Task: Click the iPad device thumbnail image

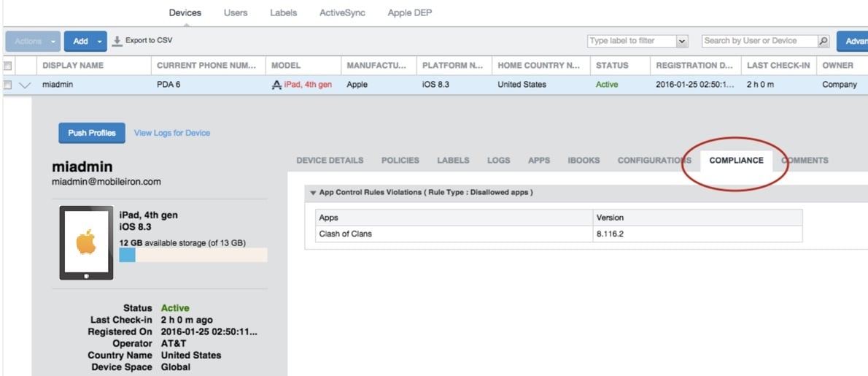Action: (86, 243)
